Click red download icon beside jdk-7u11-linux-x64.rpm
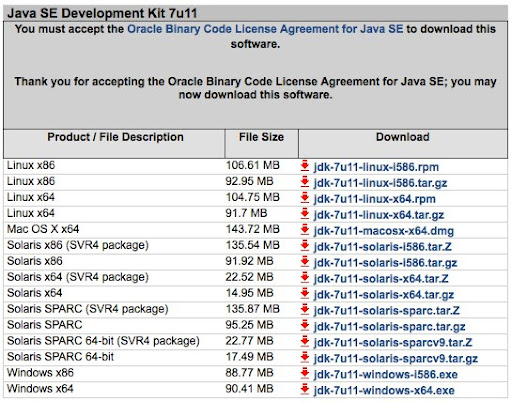This screenshot has width=512, height=402. [305, 198]
